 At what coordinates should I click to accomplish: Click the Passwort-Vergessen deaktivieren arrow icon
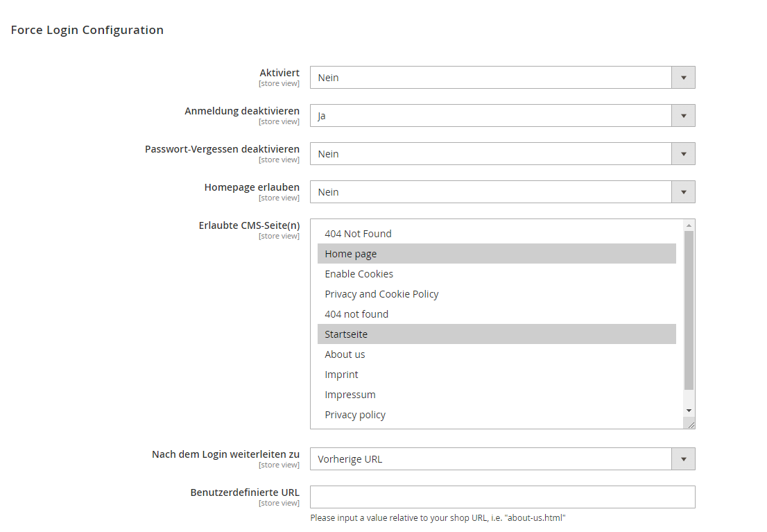coord(683,154)
